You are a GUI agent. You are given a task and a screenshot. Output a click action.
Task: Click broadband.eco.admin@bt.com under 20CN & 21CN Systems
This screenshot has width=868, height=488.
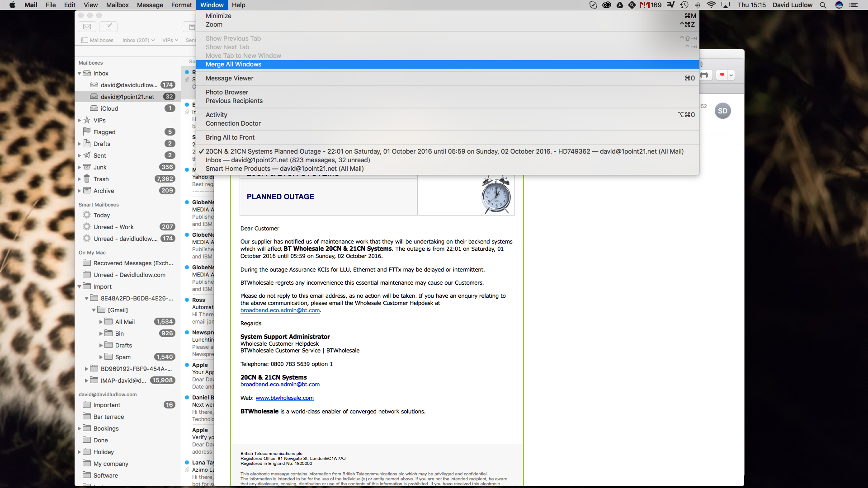click(280, 385)
